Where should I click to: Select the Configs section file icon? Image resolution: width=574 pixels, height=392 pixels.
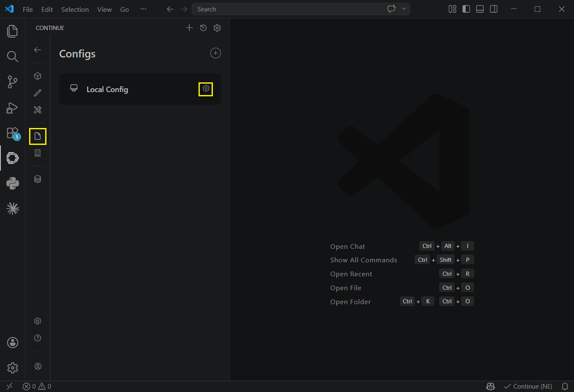[x=38, y=136]
